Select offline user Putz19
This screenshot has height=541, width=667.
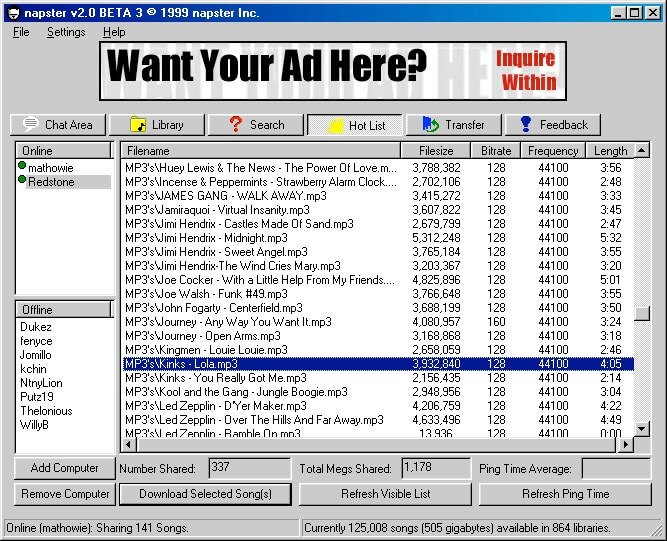(37, 397)
